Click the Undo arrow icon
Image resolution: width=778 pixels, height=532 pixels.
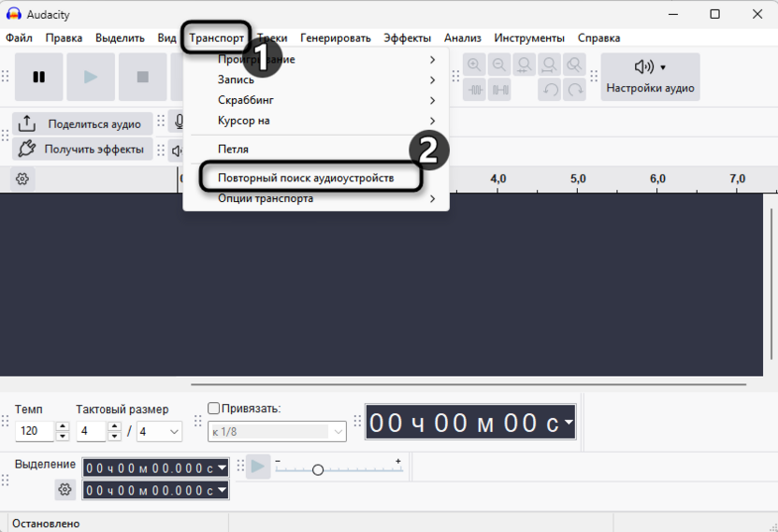(550, 90)
